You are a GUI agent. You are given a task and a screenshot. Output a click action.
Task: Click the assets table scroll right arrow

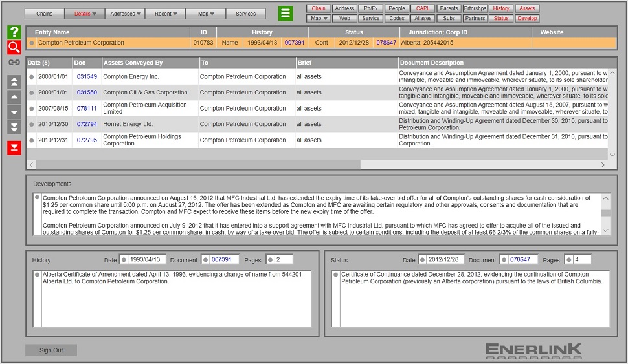(x=603, y=165)
